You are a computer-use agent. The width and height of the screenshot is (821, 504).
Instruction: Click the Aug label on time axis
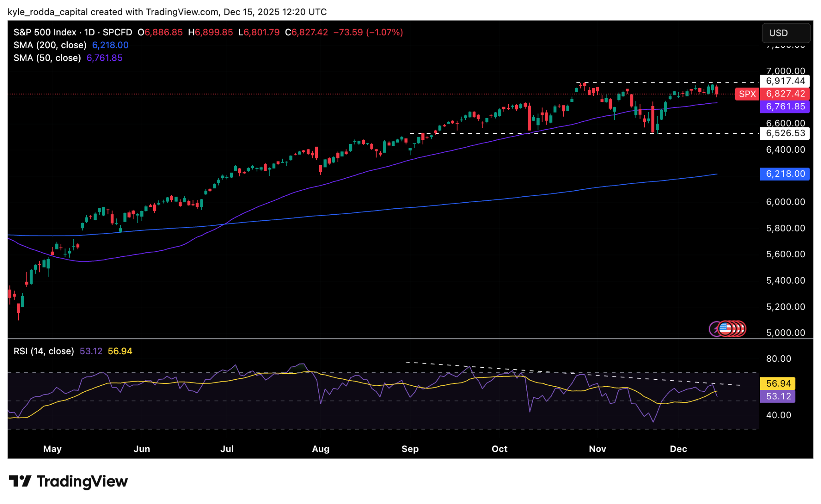[321, 449]
